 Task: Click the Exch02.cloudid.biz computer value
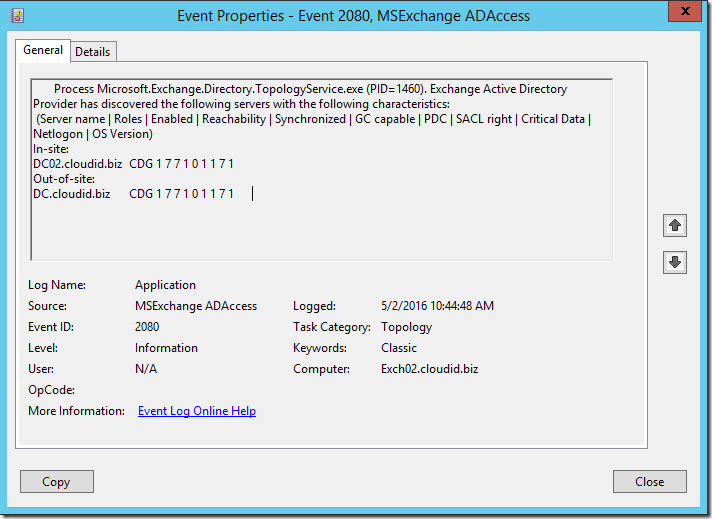pos(430,369)
